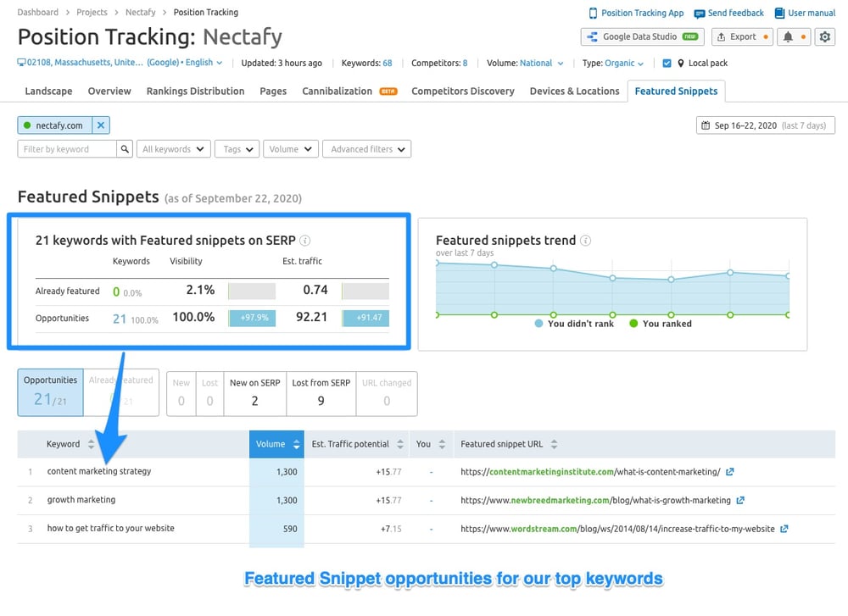Click in the Filter by keyword field
This screenshot has width=848, height=616.
click(67, 149)
